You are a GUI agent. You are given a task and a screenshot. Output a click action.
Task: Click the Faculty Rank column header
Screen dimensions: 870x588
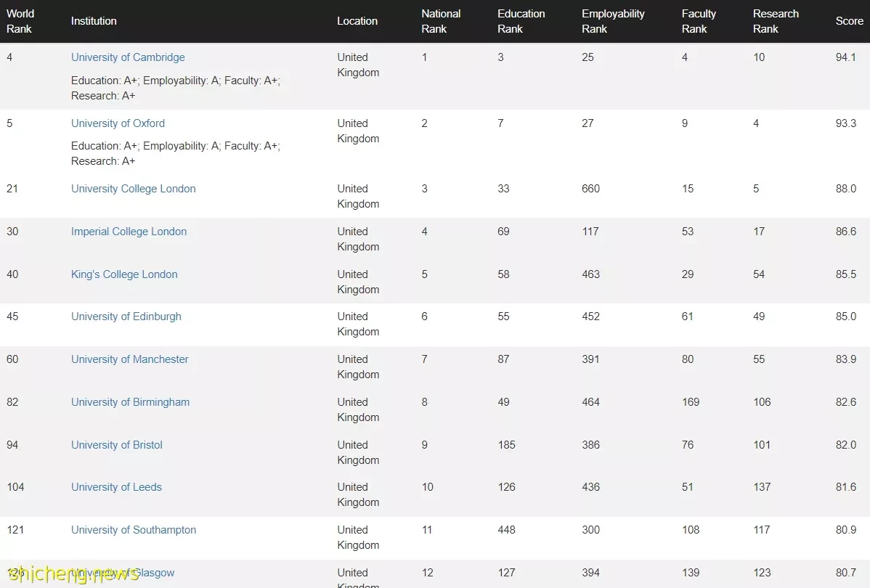coord(699,21)
